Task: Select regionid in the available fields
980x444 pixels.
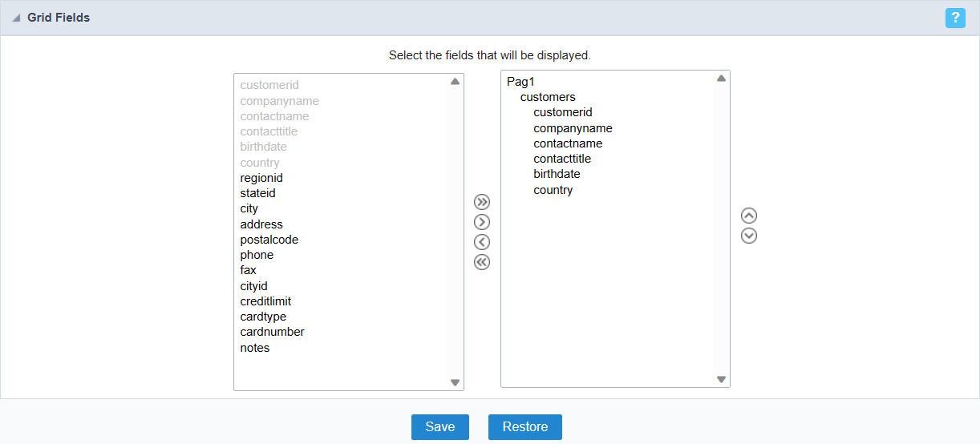Action: click(x=261, y=178)
